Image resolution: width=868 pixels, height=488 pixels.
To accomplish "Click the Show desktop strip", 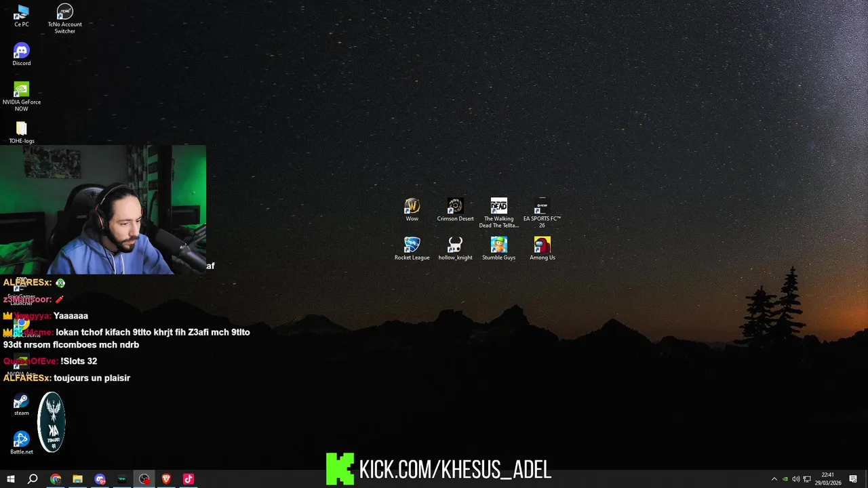I will 866,479.
